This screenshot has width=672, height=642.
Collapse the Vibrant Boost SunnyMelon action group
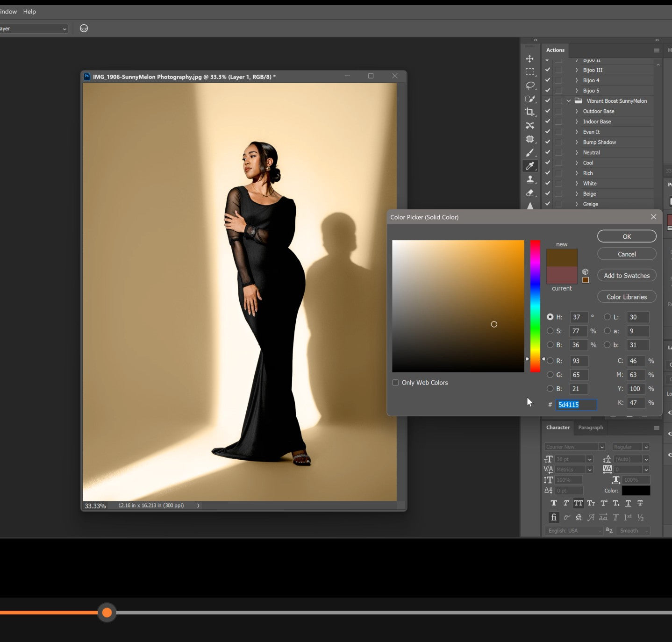pyautogui.click(x=568, y=100)
